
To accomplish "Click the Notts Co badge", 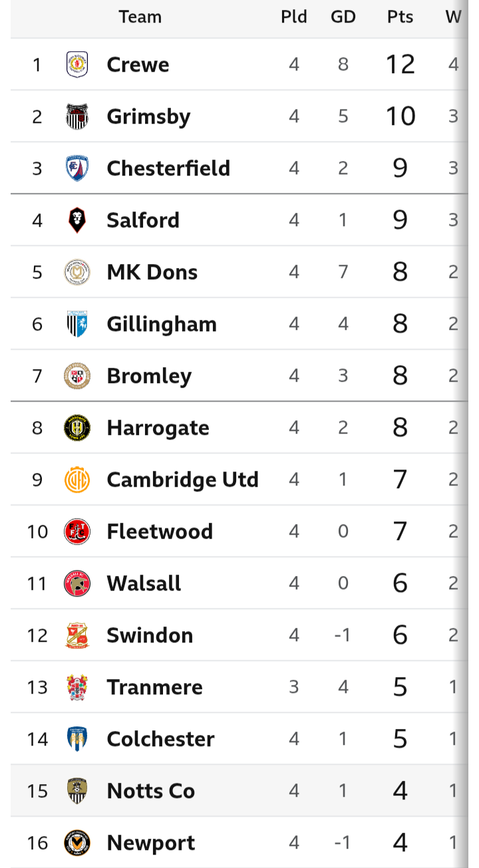I will coord(77,791).
